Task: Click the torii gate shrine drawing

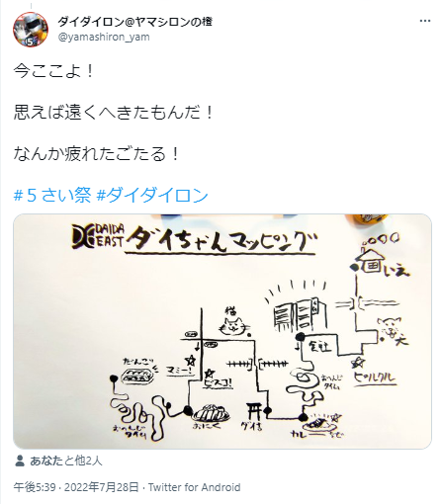Action: [255, 412]
